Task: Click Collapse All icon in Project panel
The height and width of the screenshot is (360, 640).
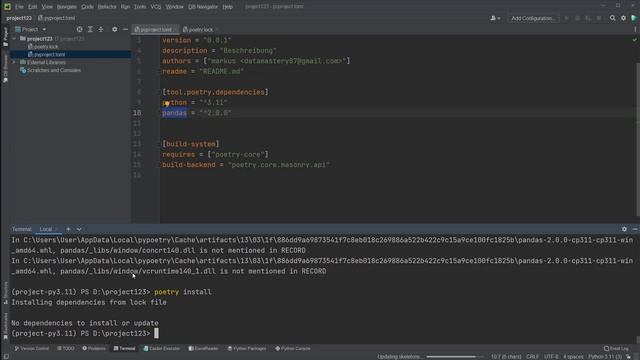Action: click(x=101, y=29)
